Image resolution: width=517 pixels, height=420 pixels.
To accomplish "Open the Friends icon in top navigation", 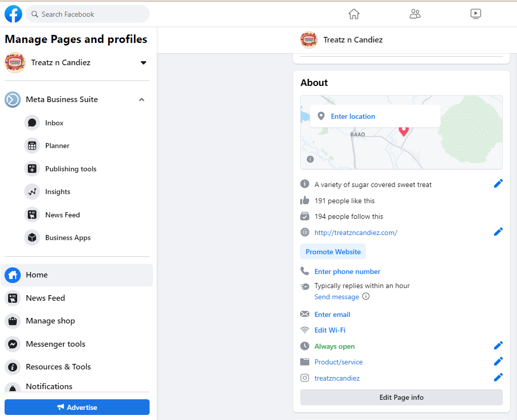I will click(415, 14).
